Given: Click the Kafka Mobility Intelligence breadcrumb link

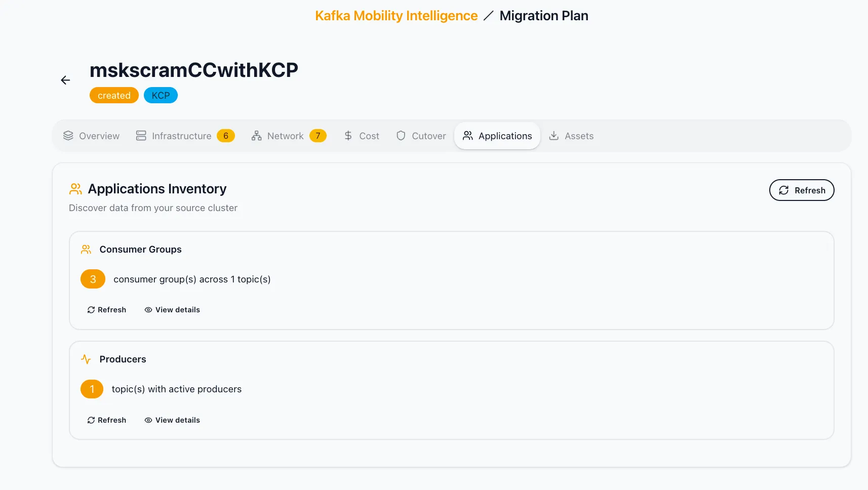Looking at the screenshot, I should pos(396,16).
